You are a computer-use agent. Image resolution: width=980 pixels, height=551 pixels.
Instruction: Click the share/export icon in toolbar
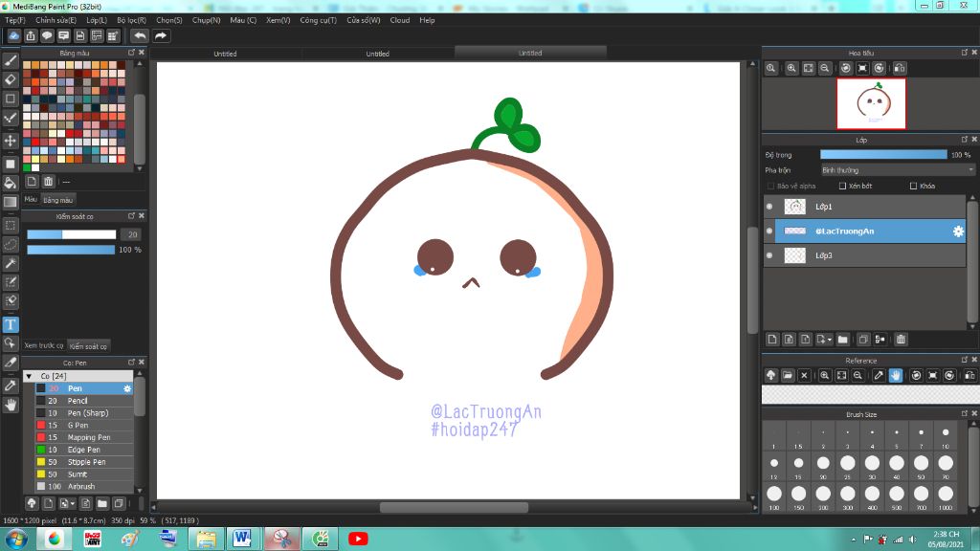tap(31, 35)
